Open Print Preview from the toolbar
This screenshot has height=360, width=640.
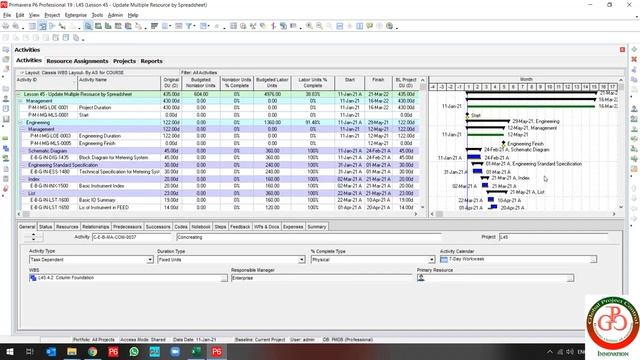pyautogui.click(x=16, y=26)
